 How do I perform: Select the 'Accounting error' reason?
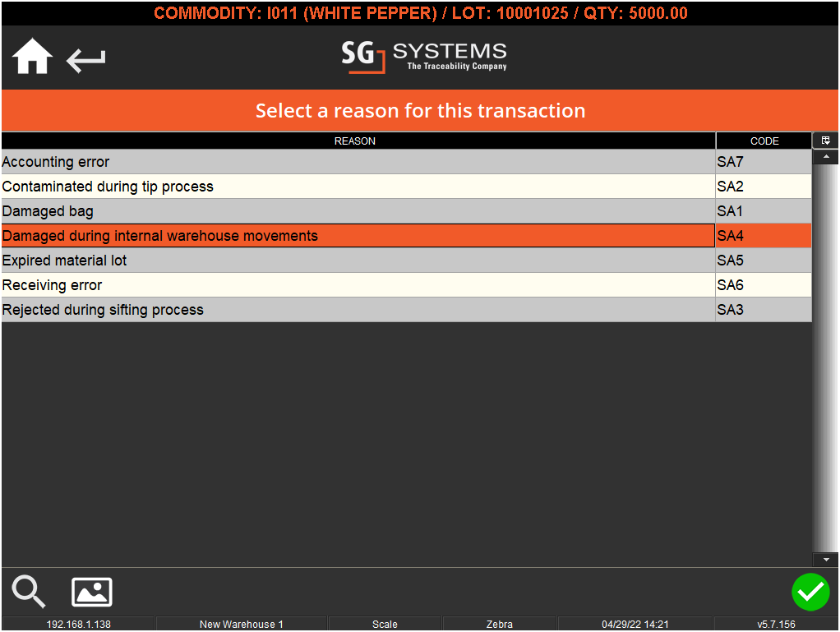pyautogui.click(x=358, y=162)
